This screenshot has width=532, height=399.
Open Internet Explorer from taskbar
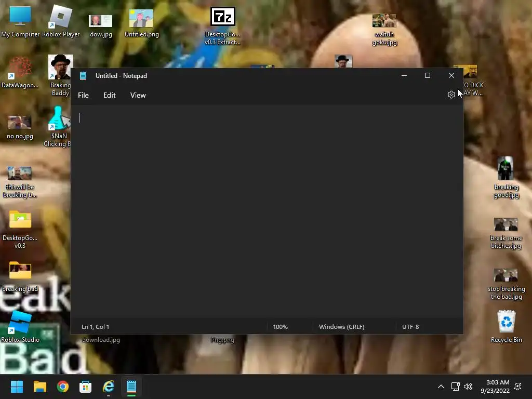coord(108,387)
